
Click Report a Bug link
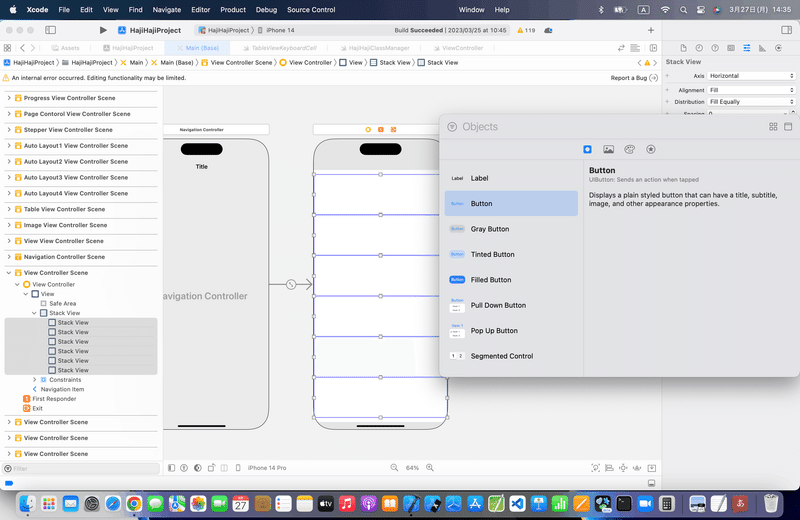pyautogui.click(x=634, y=78)
